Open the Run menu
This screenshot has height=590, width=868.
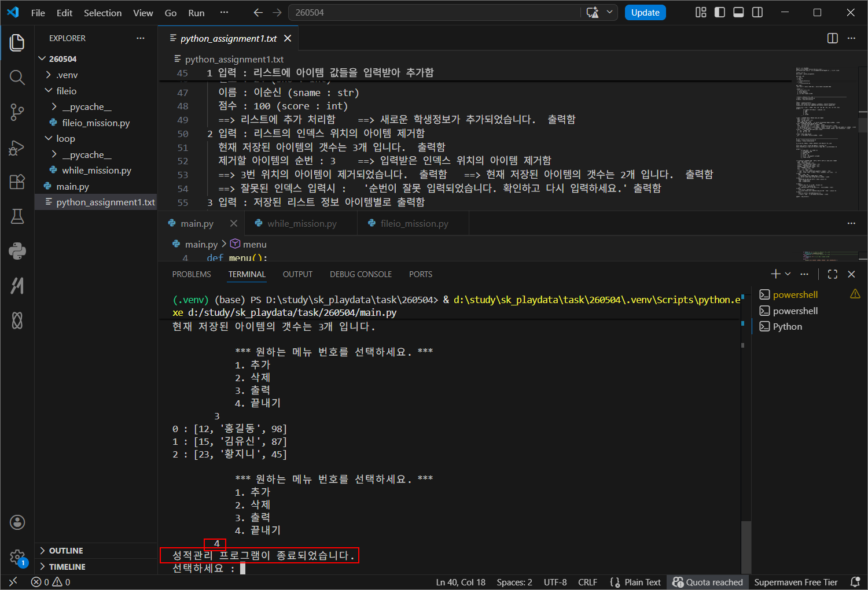[x=196, y=13]
